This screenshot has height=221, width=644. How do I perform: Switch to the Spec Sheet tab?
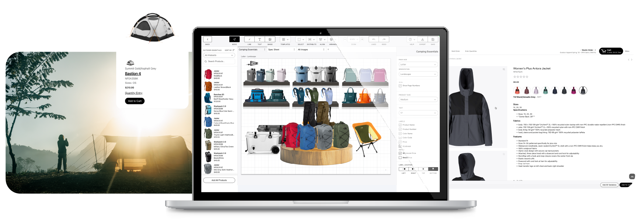coord(274,49)
